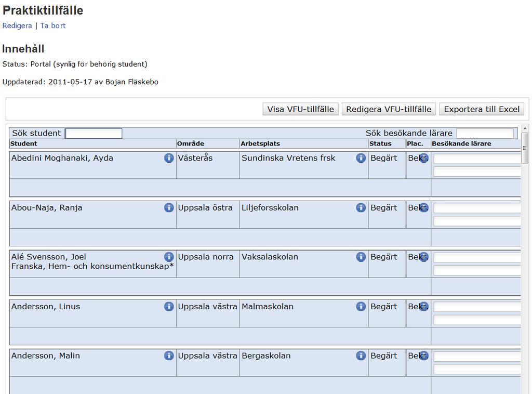532x394 pixels.
Task: Click first visiting teacher field for Abou-Naja
Action: [x=477, y=208]
